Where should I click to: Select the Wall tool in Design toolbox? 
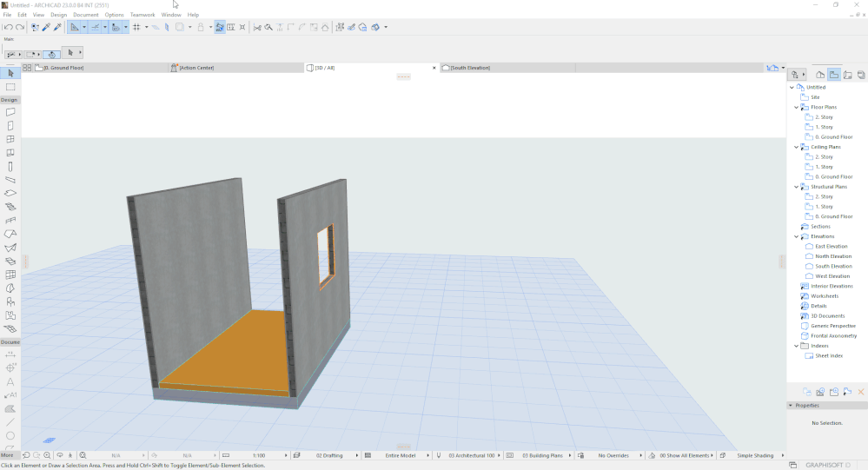[x=10, y=112]
